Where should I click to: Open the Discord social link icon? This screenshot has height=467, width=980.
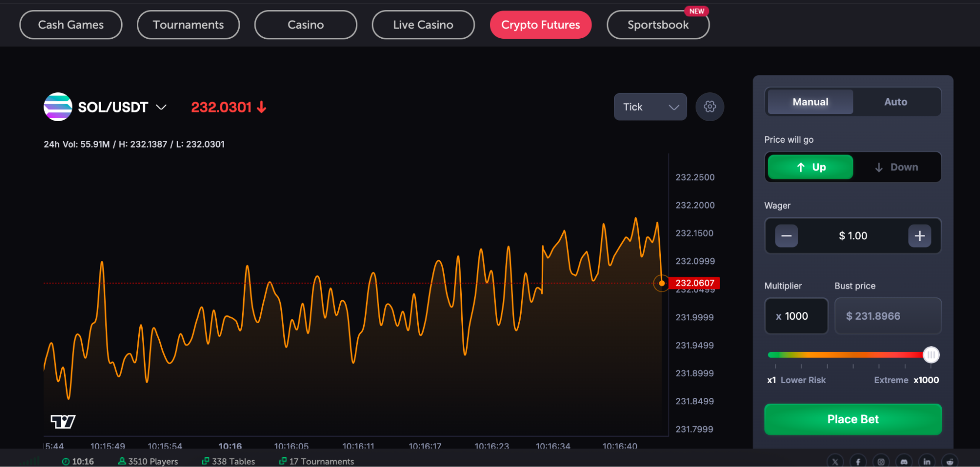tap(904, 462)
